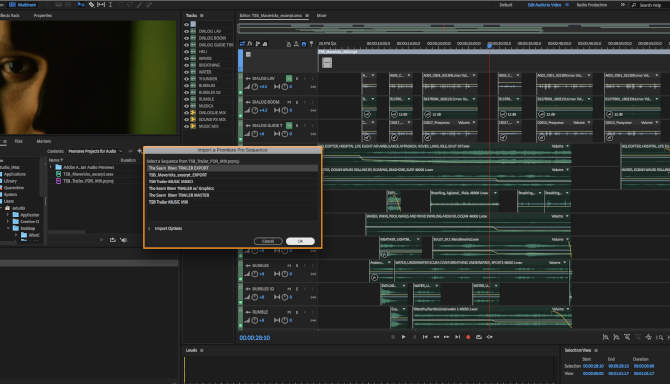Select the 'TRAILER w/ Graphics' sequence
Viewport: 670px width, 384px height.
232,188
